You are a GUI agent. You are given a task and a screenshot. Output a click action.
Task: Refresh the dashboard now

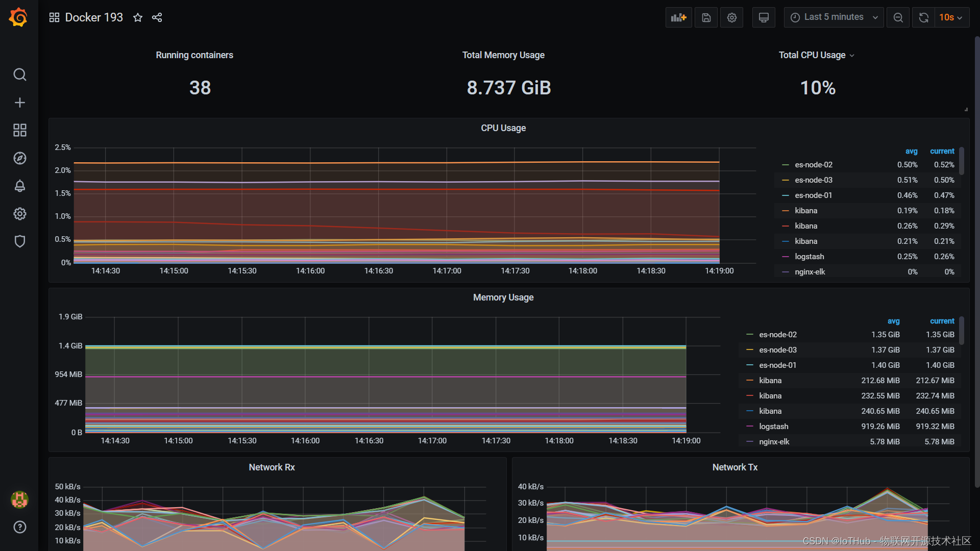pos(923,17)
